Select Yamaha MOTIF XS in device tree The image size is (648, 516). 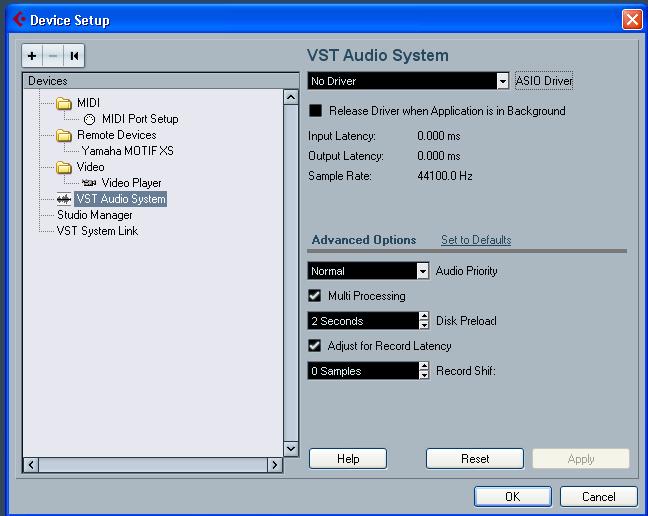127,151
